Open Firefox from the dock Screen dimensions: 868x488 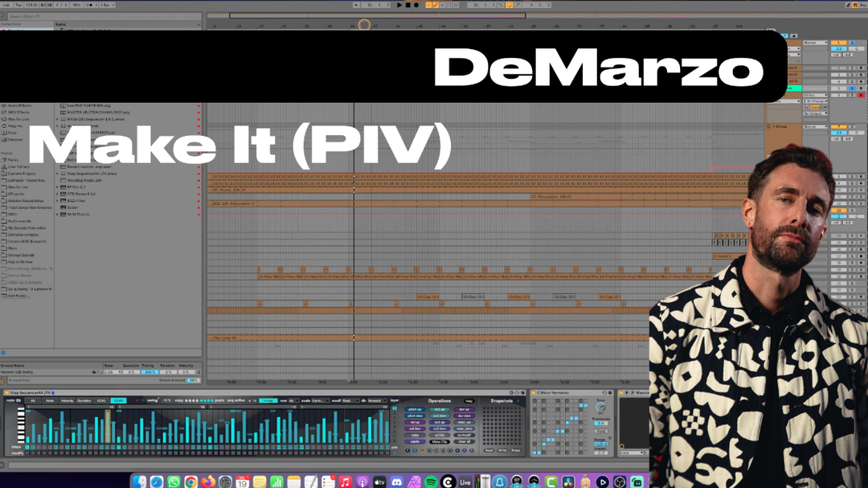tap(208, 482)
